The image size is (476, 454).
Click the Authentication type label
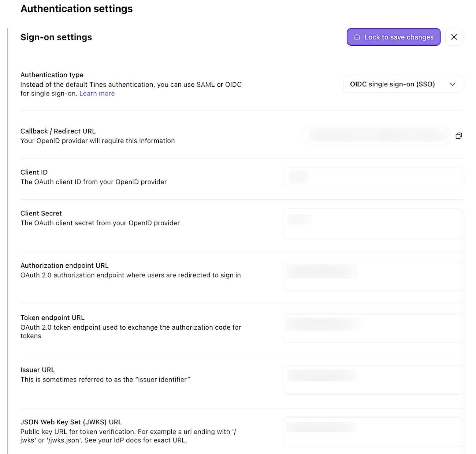coord(52,75)
